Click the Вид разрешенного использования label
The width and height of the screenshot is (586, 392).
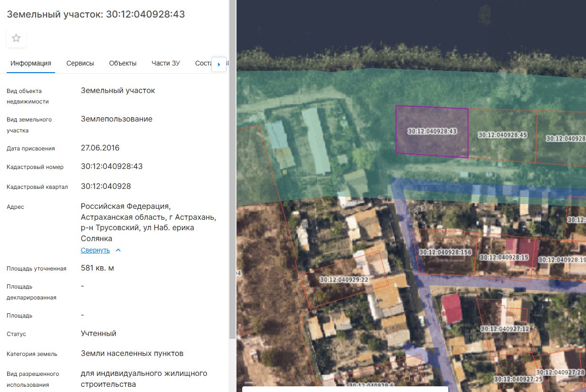[33, 379]
